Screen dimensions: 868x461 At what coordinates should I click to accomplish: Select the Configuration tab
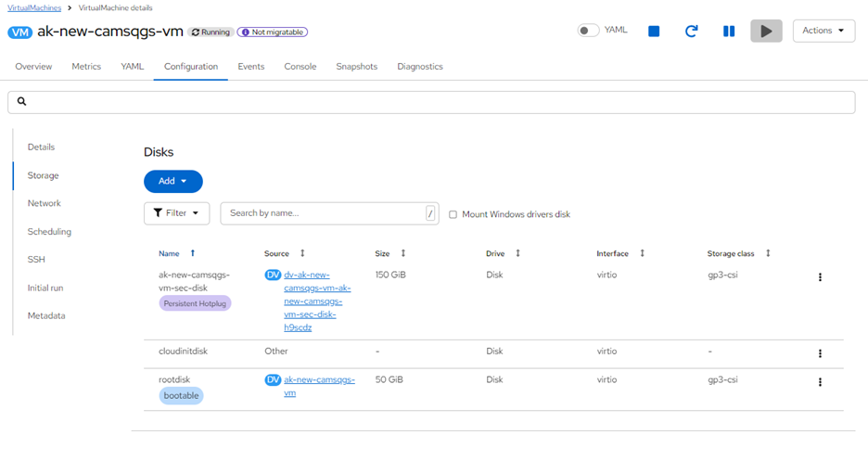click(191, 67)
